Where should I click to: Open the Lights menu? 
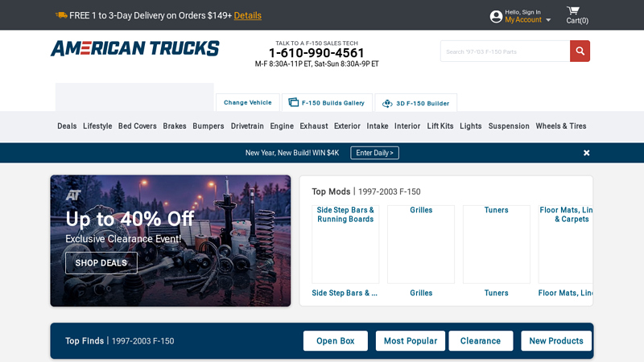click(471, 126)
